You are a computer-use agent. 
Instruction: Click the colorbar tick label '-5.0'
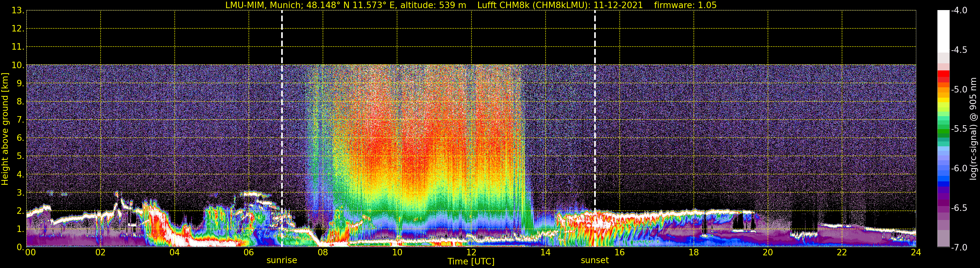[x=959, y=89]
